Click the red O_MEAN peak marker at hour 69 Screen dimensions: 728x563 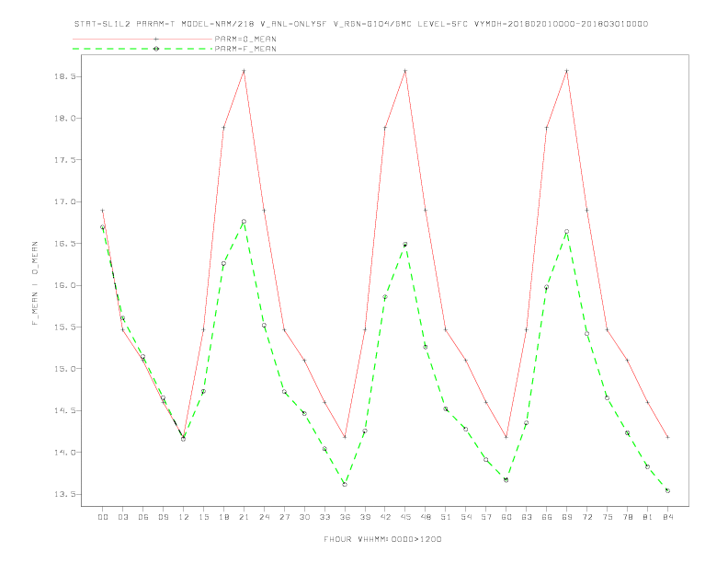point(567,71)
